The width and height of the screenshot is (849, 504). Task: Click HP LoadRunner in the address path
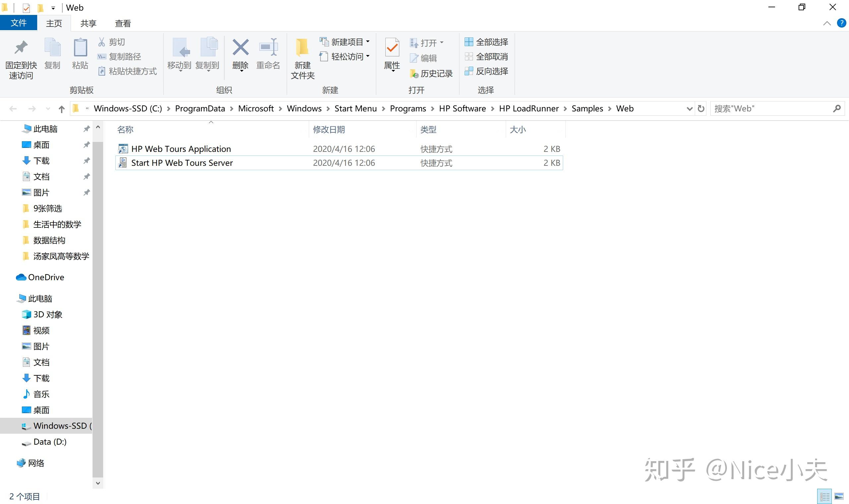pos(529,108)
